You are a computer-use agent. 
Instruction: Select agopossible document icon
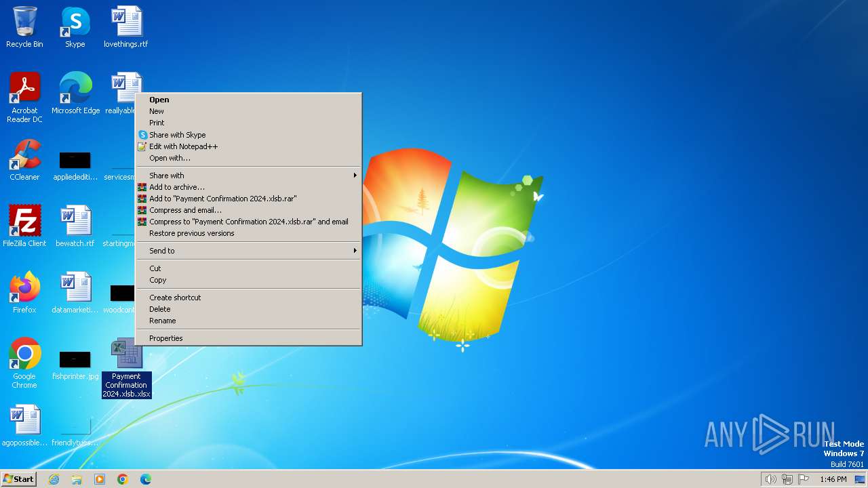[x=24, y=426]
